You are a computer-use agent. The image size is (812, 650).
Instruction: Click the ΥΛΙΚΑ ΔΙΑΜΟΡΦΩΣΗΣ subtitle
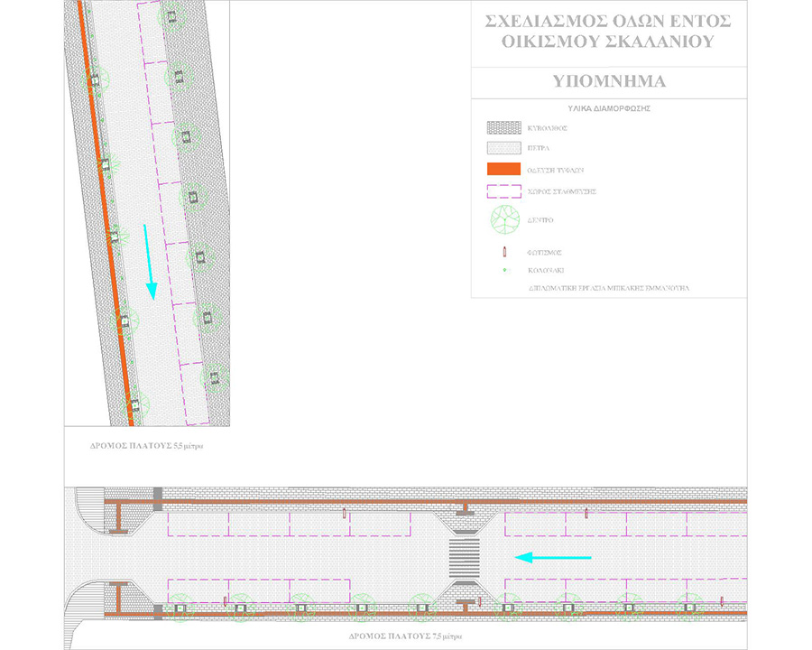[609, 107]
